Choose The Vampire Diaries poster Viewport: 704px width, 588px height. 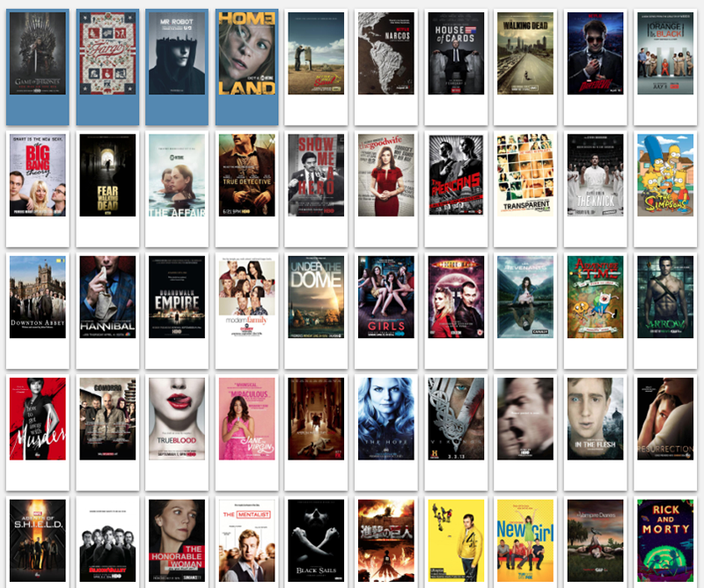596,540
